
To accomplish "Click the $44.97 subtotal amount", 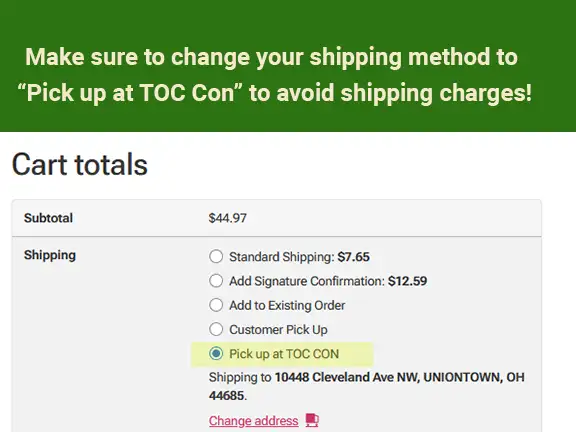I will pos(227,218).
